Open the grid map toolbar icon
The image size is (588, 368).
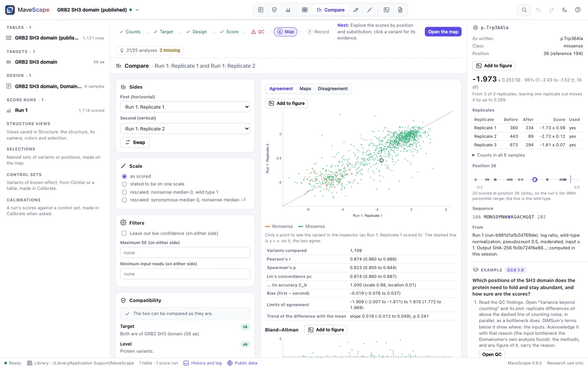305,10
